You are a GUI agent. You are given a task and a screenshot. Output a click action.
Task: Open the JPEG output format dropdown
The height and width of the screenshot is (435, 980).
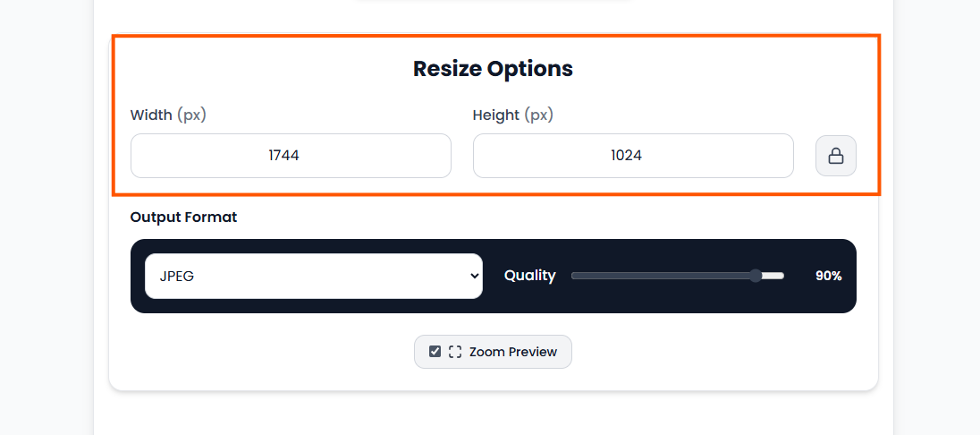pyautogui.click(x=313, y=276)
